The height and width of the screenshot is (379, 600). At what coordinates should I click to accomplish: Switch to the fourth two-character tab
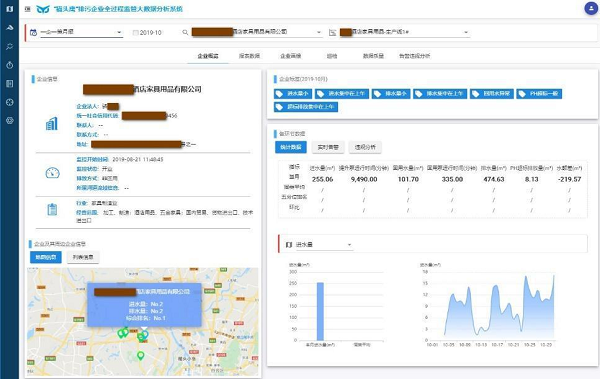[332, 56]
